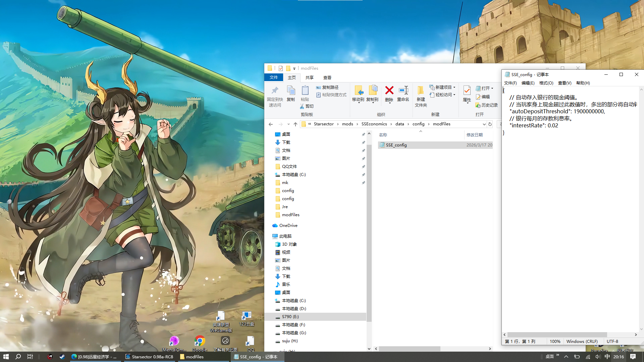This screenshot has height=362, width=644.
Task: Expand the Easy Access dropdown
Action: (x=443, y=95)
